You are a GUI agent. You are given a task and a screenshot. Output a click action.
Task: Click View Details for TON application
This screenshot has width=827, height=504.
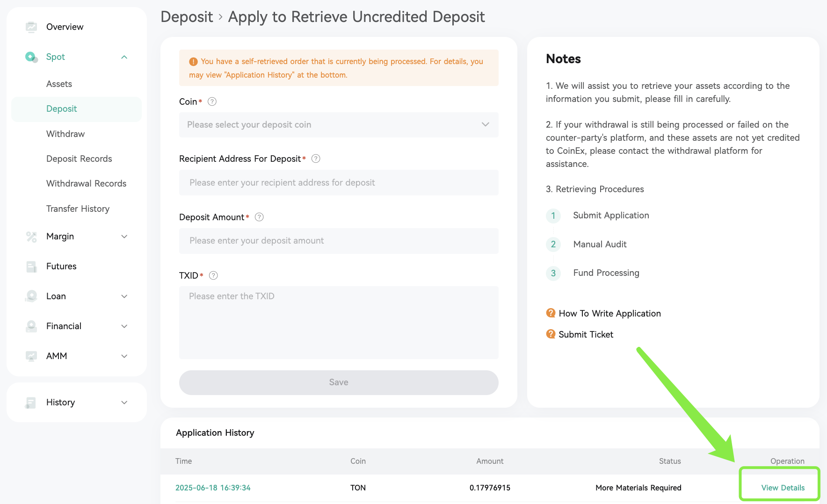(x=783, y=488)
